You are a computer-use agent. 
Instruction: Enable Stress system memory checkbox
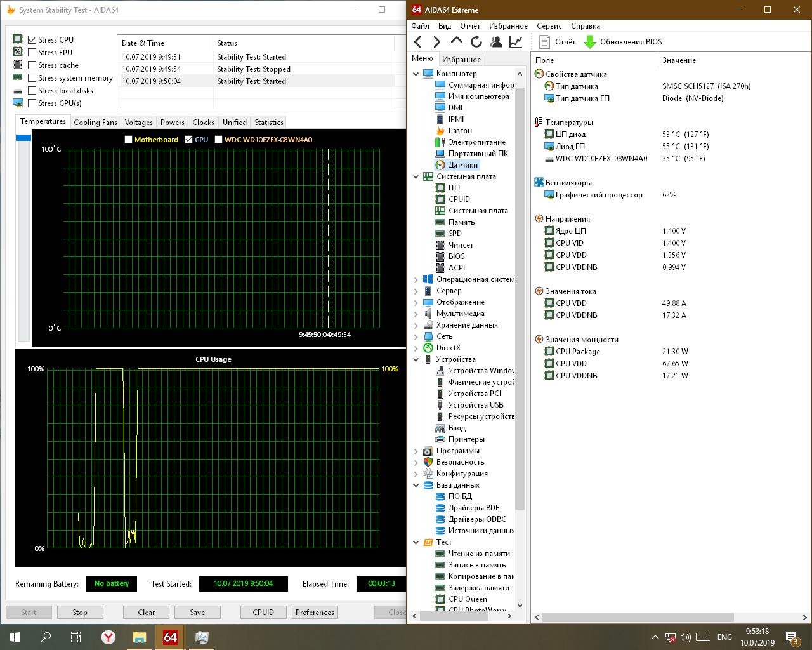coord(32,77)
